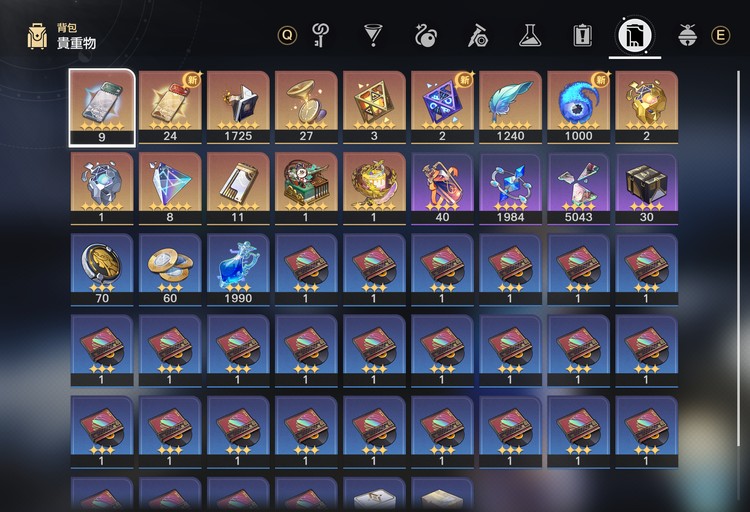The image size is (750, 512).
Task: Select the flask consumables tab icon
Action: 530,35
